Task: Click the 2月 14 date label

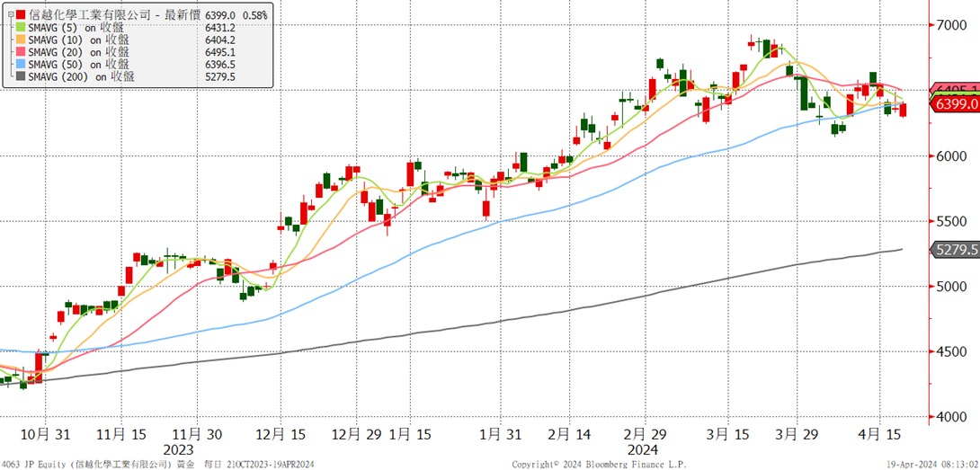Action: pyautogui.click(x=569, y=433)
